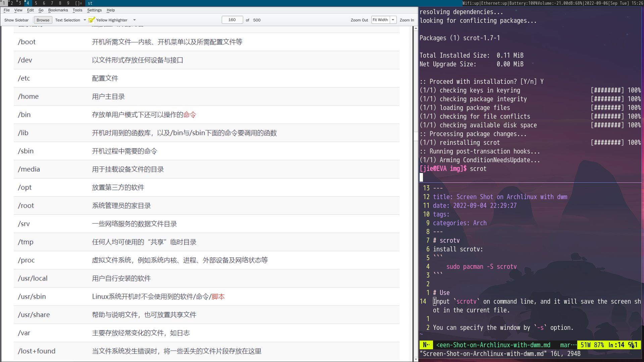Image resolution: width=644 pixels, height=362 pixels.
Task: Click the /dev directory entry
Action: coord(25,60)
